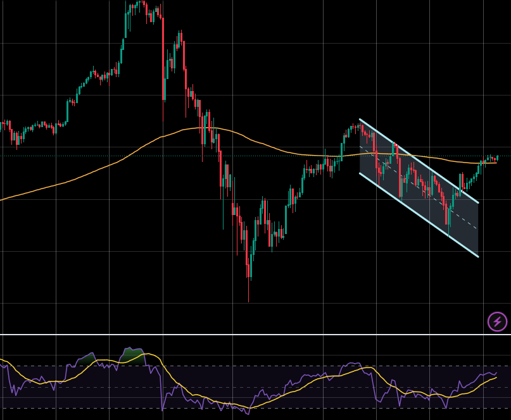Click the green overbought shaded area in oscillator

click(132, 354)
